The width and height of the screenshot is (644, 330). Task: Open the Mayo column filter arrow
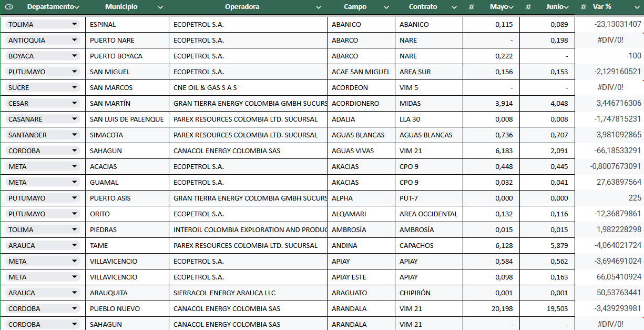pos(512,7)
